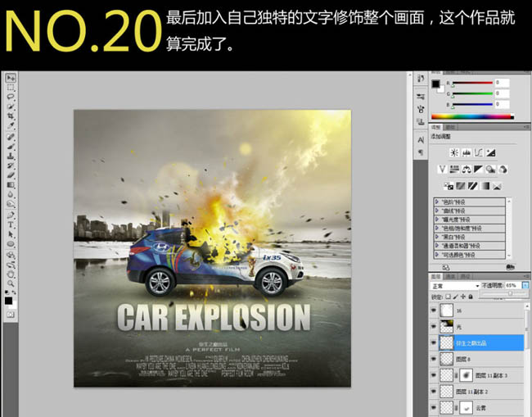532x417 pixels.
Task: Add Exposure adjustment layer
Action: click(x=490, y=152)
